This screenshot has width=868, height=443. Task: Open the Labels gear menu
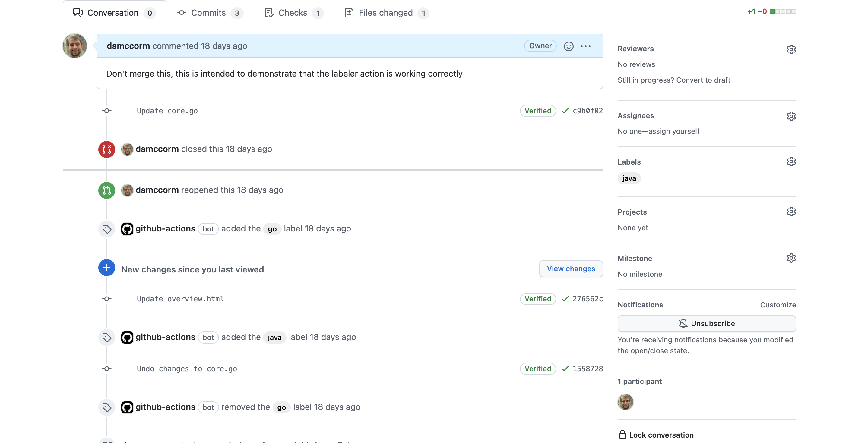791,162
